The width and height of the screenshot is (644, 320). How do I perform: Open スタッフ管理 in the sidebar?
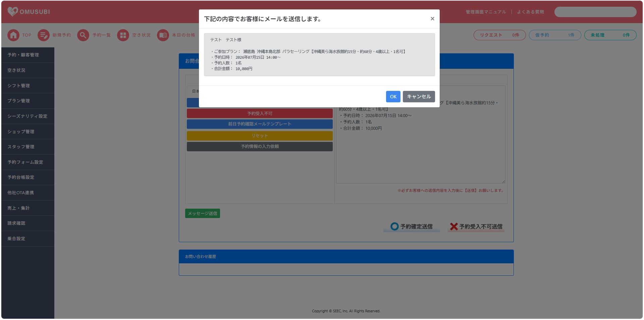click(28, 147)
